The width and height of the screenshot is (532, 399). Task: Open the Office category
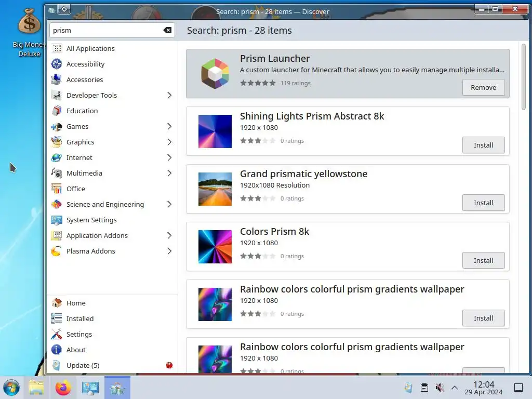(112, 189)
